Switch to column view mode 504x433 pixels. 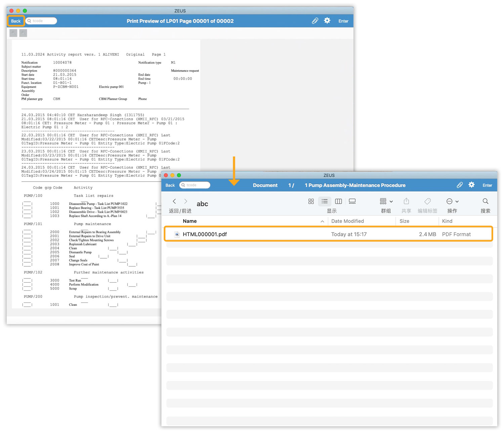point(338,201)
